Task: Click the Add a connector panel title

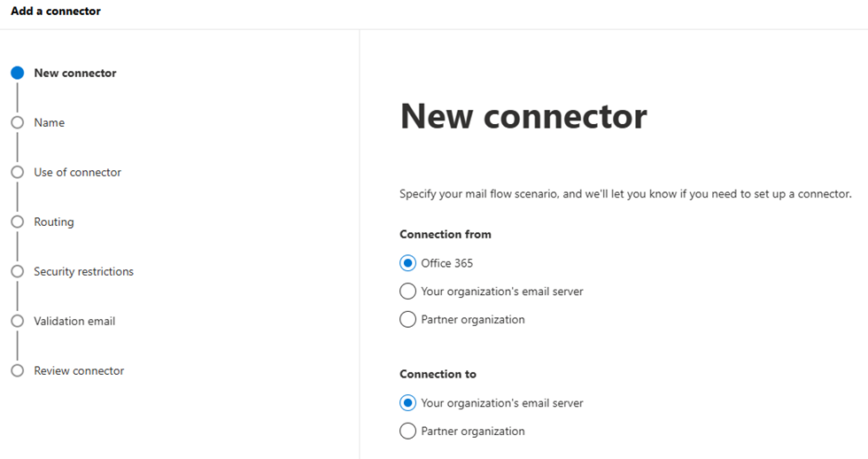Action: pos(56,12)
